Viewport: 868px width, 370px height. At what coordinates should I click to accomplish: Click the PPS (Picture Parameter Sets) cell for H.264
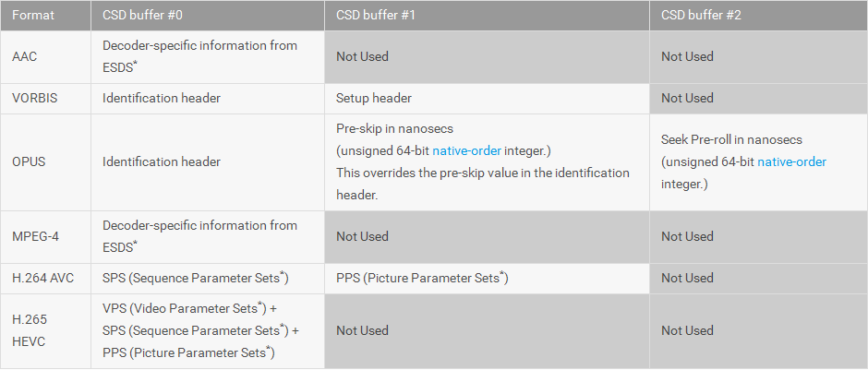pyautogui.click(x=422, y=278)
